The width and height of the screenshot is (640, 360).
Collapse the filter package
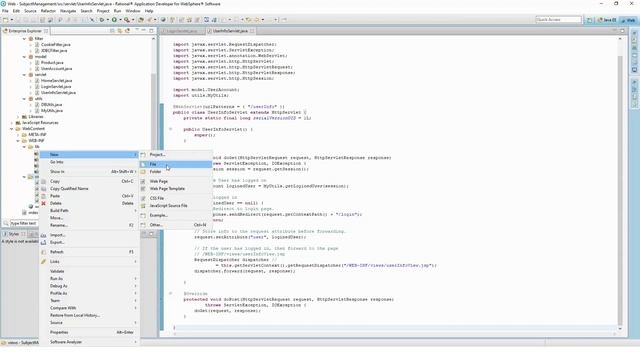pyautogui.click(x=24, y=39)
